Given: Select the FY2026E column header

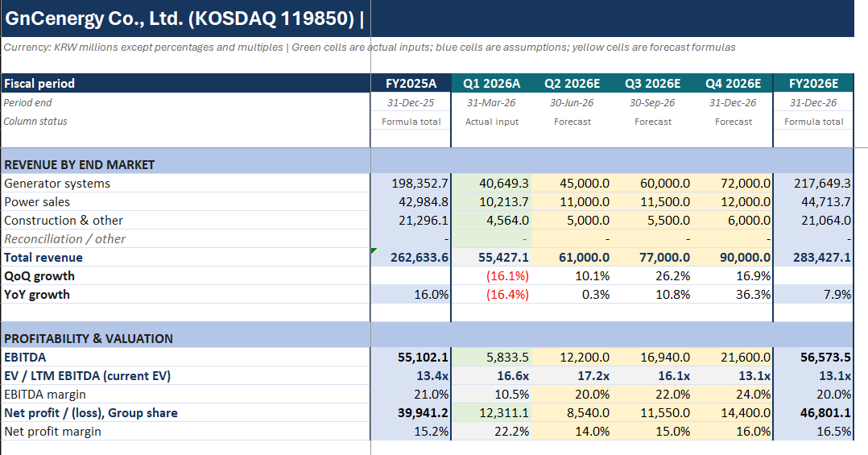Looking at the screenshot, I should 813,83.
